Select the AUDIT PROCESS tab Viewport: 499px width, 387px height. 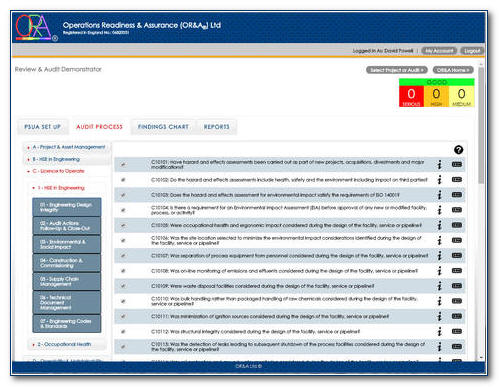(99, 127)
